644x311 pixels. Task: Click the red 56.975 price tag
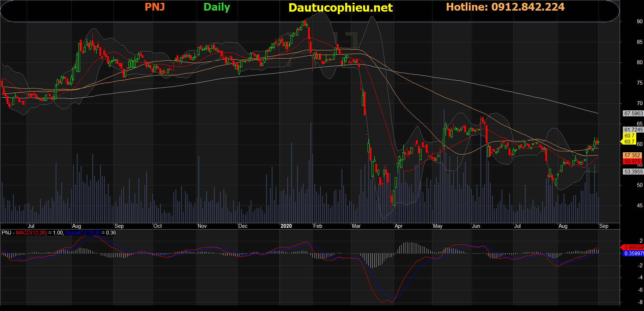click(x=632, y=161)
